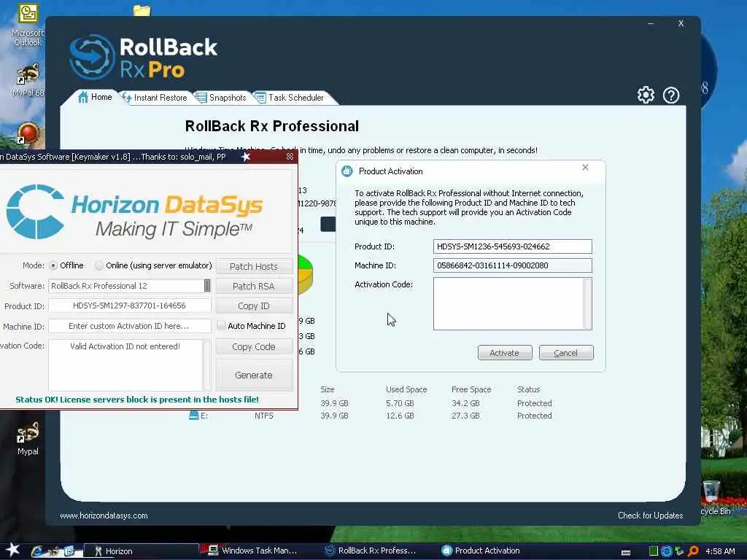
Task: Click the blue RollBack tray icon
Action: [x=666, y=551]
